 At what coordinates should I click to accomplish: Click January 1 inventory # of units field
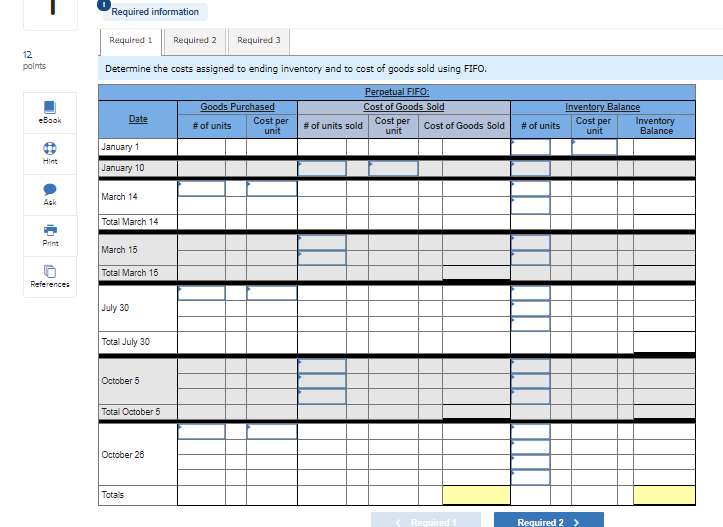point(530,147)
